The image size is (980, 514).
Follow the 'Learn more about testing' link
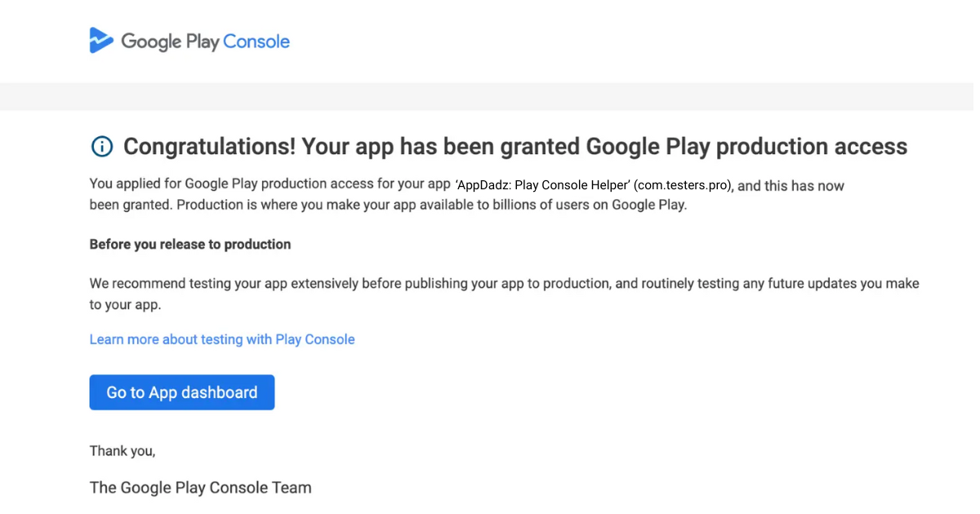coord(222,339)
